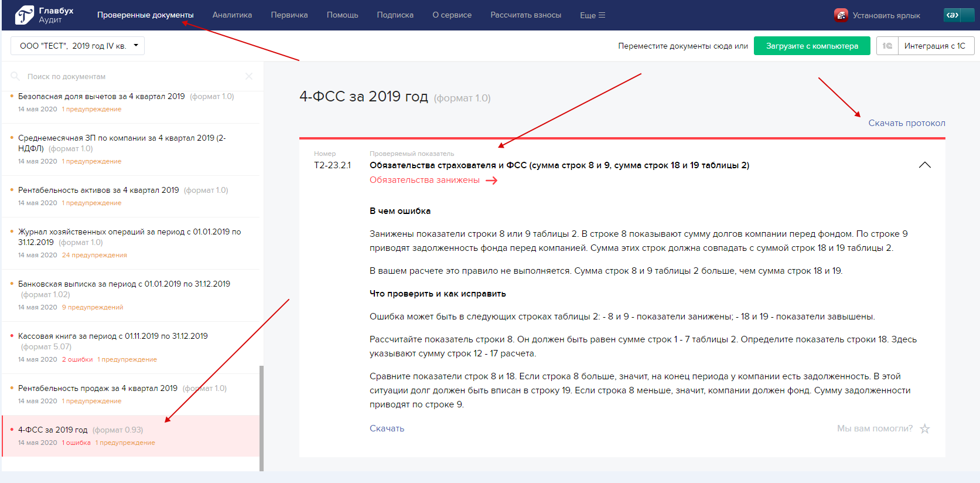Expand the Еще menu in navigation
This screenshot has height=483, width=980.
tap(592, 15)
